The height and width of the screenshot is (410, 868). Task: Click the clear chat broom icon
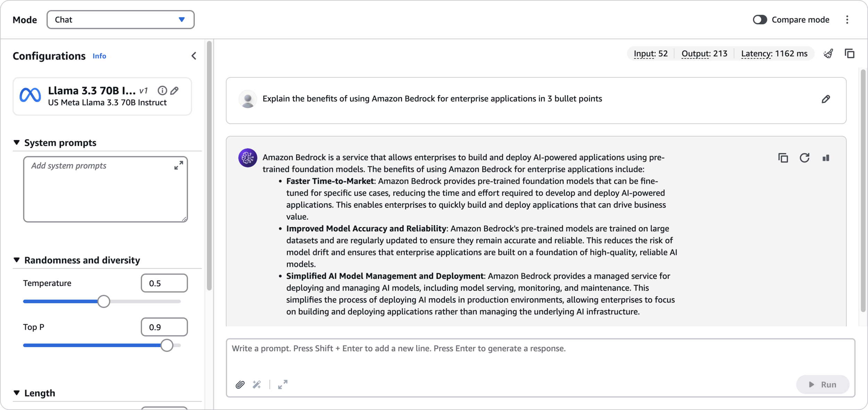828,54
